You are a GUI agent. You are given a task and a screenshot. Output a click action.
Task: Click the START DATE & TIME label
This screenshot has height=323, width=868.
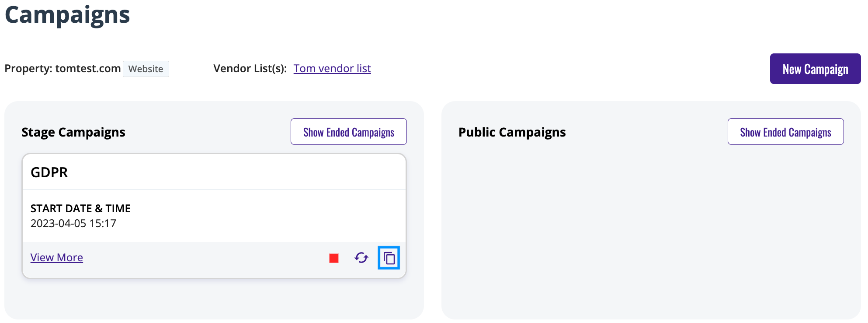pos(81,208)
